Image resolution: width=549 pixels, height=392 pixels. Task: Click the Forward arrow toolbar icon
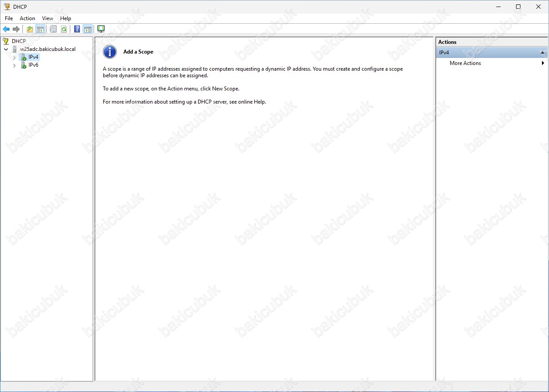pos(16,29)
